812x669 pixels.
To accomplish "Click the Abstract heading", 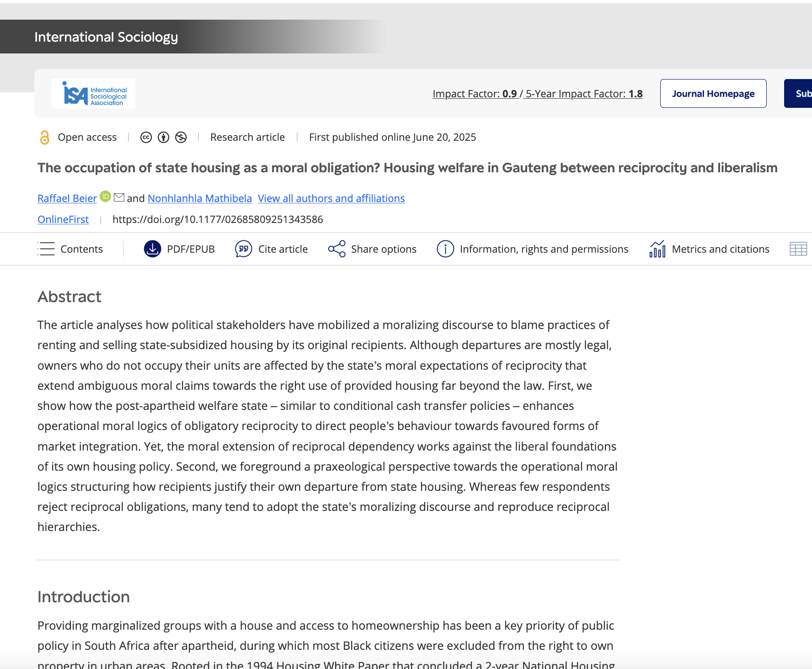I will coord(69,297).
